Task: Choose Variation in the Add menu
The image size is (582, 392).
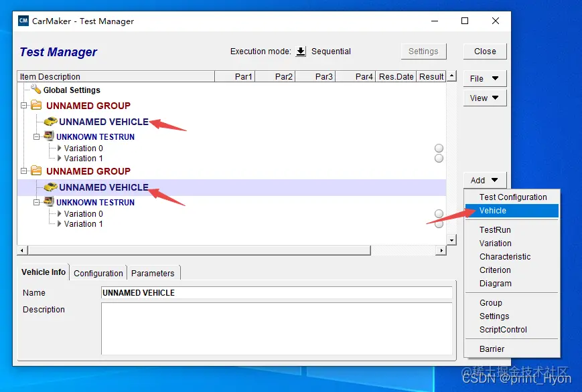Action: [x=512, y=243]
